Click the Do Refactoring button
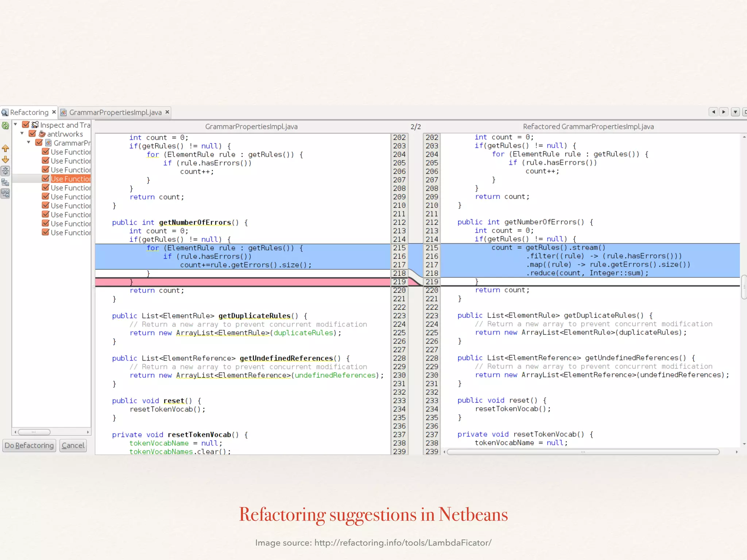 (29, 446)
